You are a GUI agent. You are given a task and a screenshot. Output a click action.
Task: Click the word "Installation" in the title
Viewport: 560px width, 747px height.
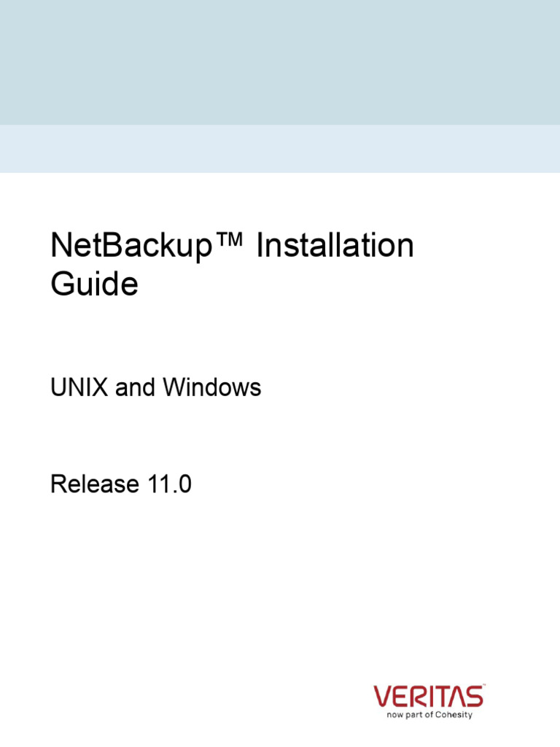tap(335, 247)
